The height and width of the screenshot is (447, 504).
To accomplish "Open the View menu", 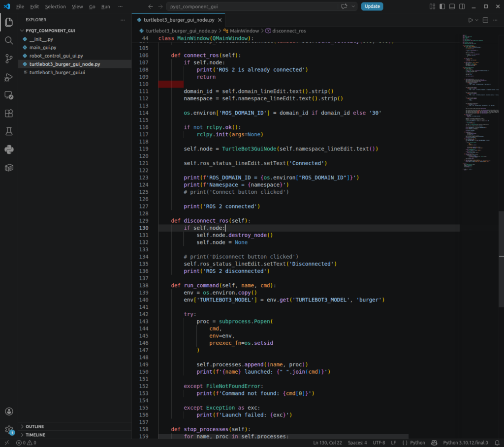I will [x=77, y=6].
